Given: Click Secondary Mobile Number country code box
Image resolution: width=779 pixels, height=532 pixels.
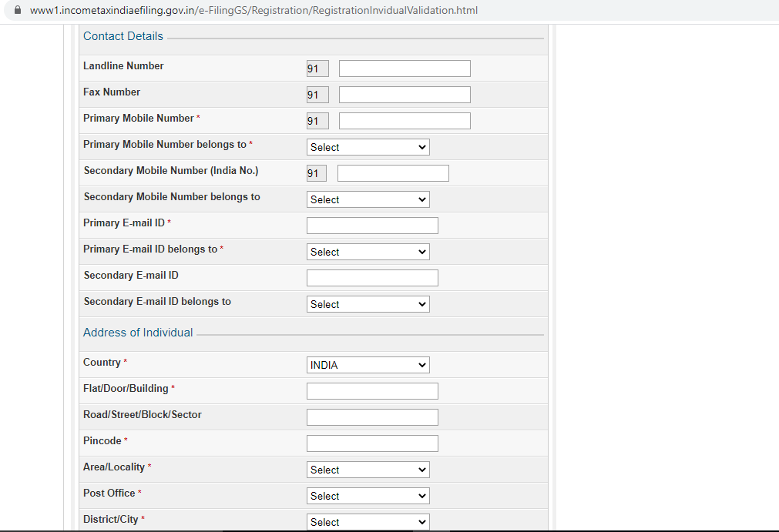Looking at the screenshot, I should point(317,173).
